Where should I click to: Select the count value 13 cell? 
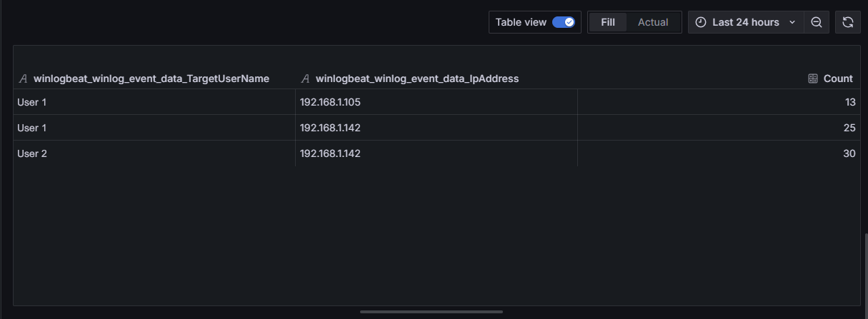coord(849,102)
